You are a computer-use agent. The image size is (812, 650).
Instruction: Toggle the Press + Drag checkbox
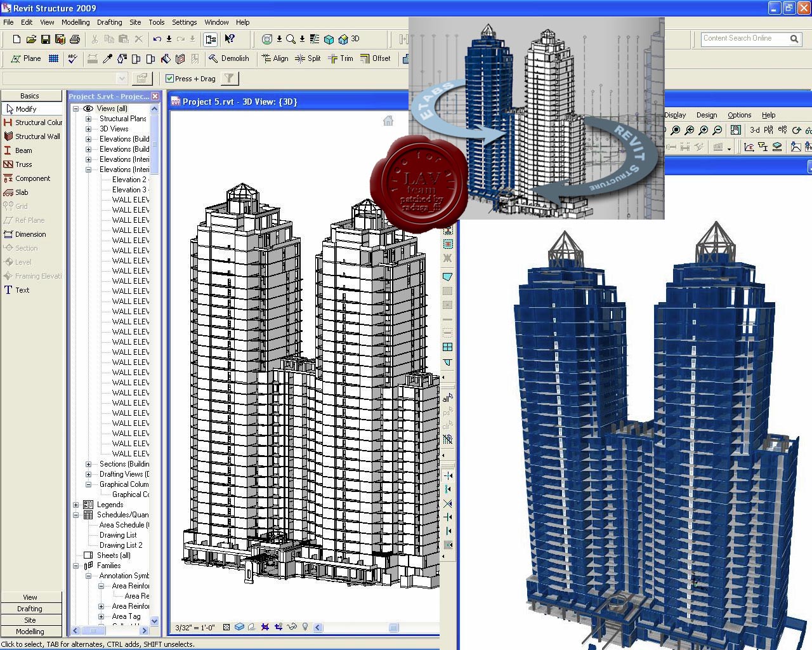point(170,79)
